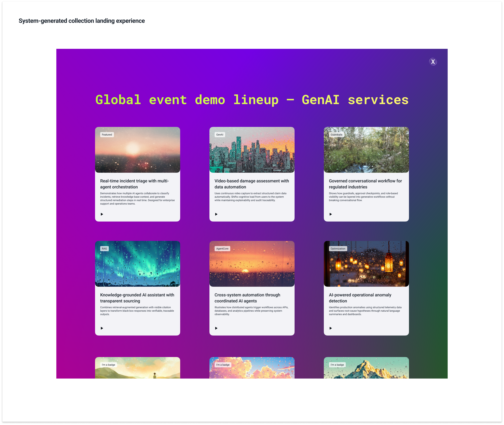This screenshot has width=504, height=425.
Task: Play the operational anomaly detection demo
Action: point(331,328)
